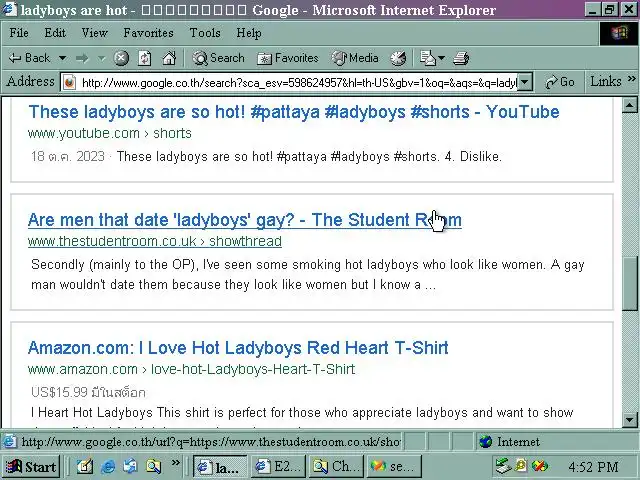Open the Back button history dropdown arrow
Viewport: 640px width, 480px height.
[x=62, y=58]
